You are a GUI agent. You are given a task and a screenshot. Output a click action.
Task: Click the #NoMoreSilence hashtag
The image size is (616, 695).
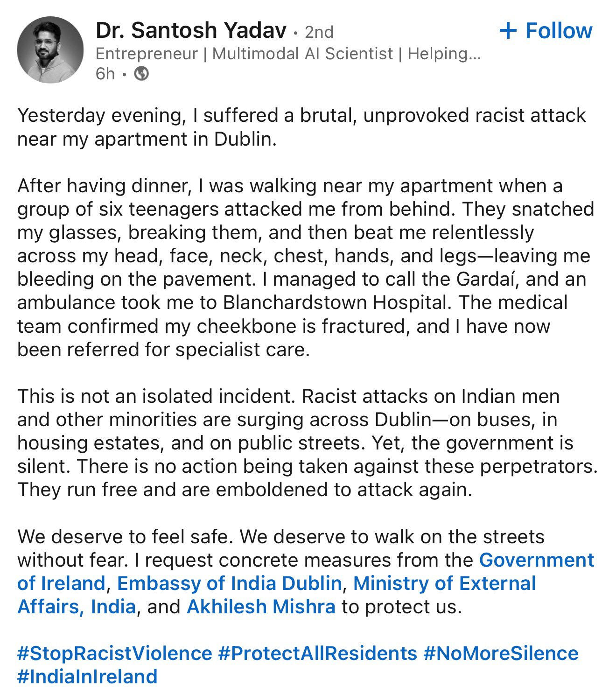coord(501,653)
